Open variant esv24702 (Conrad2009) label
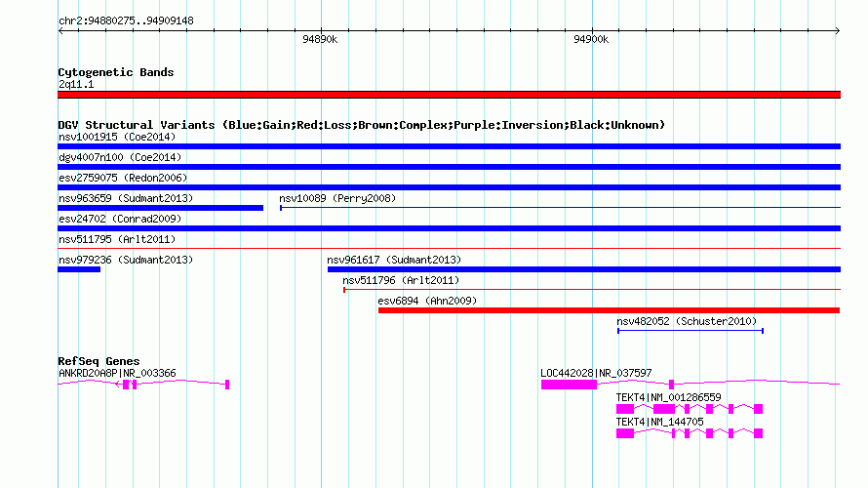Image resolution: width=868 pixels, height=488 pixels. click(x=120, y=219)
